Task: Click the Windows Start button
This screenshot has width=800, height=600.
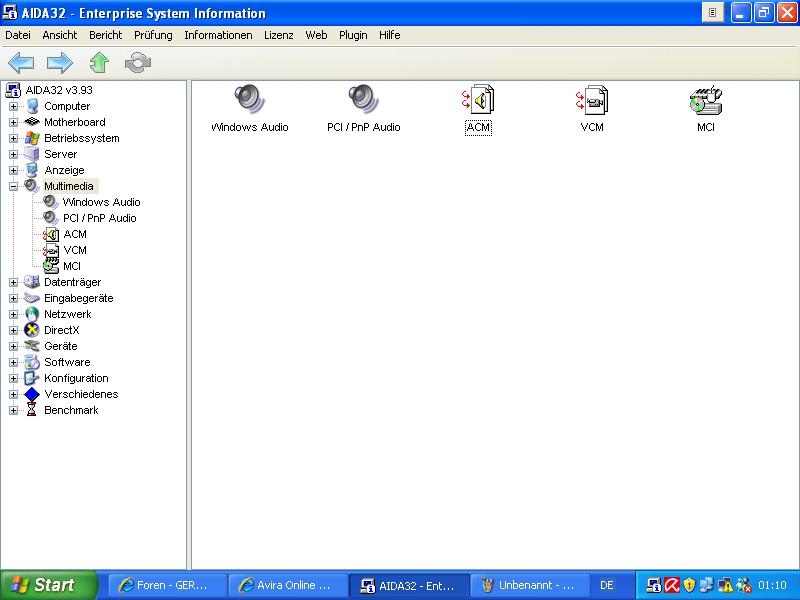Action: pos(49,585)
